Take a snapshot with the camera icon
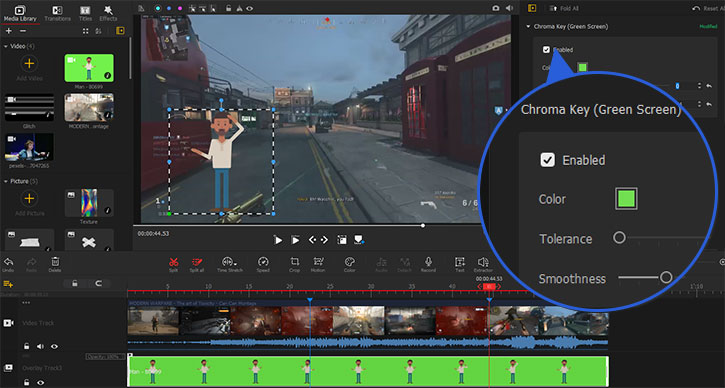This screenshot has height=388, width=725. click(x=496, y=8)
